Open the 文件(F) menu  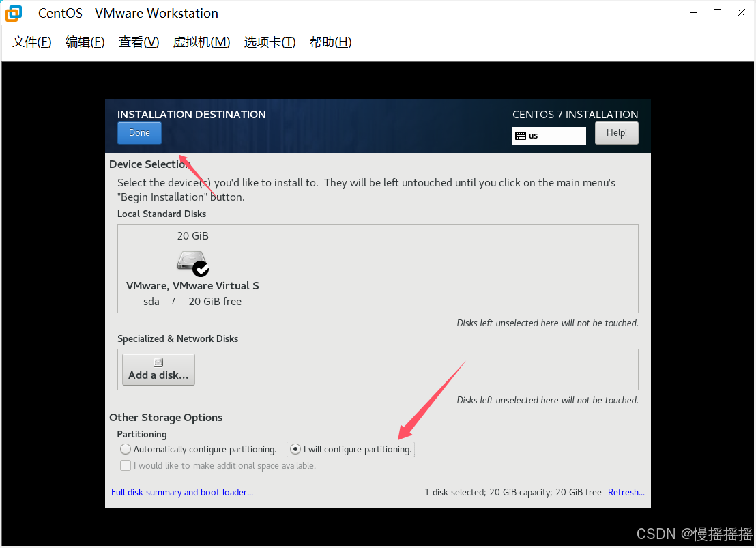pos(31,42)
